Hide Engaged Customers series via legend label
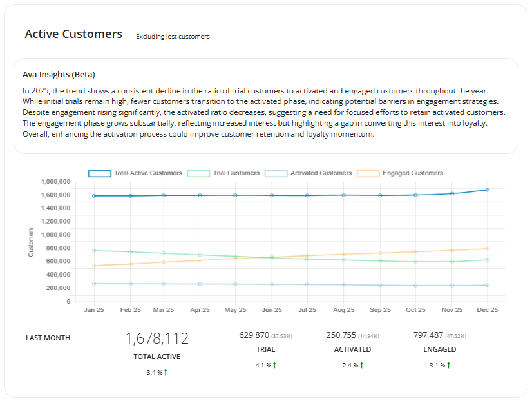The width and height of the screenshot is (532, 401). tap(413, 173)
